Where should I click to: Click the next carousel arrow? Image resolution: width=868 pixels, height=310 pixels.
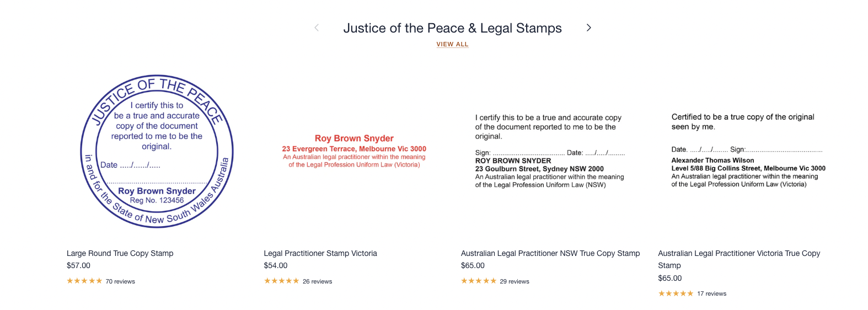588,28
